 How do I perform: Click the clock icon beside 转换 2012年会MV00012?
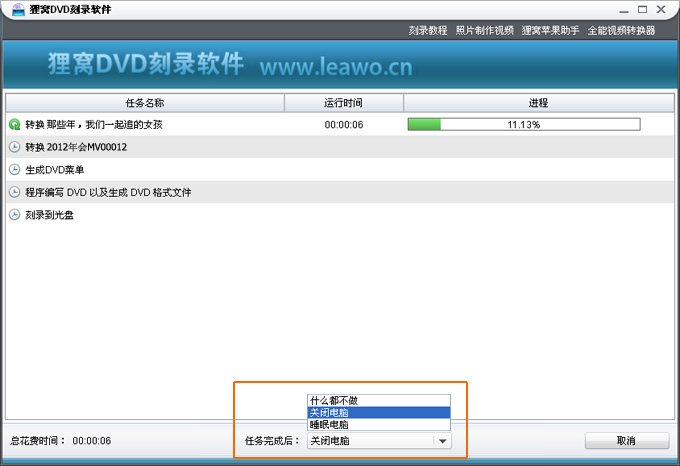14,147
